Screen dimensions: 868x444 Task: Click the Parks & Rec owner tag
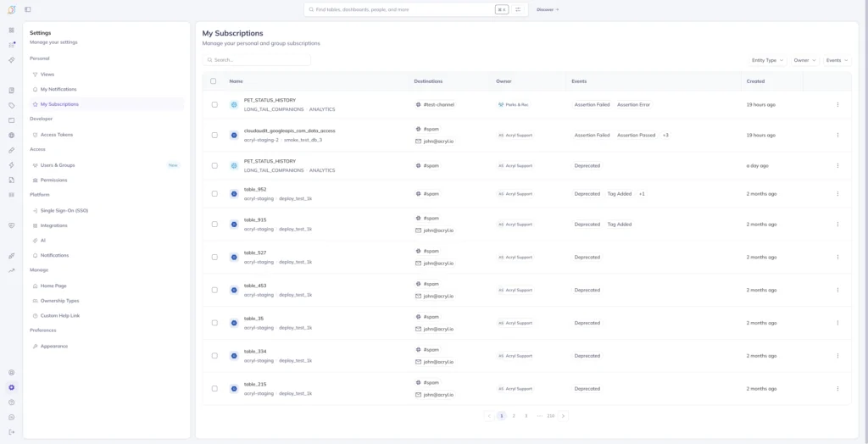[513, 104]
